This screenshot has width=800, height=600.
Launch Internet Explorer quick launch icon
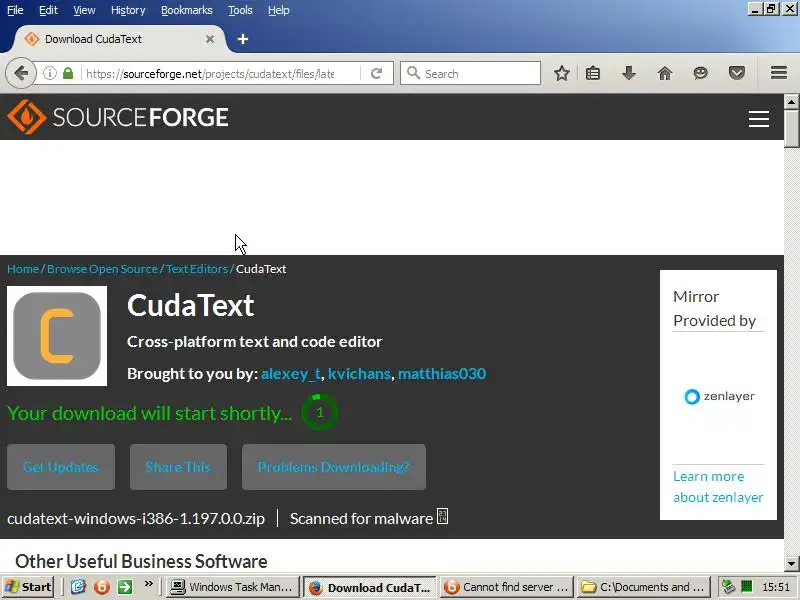pos(78,587)
